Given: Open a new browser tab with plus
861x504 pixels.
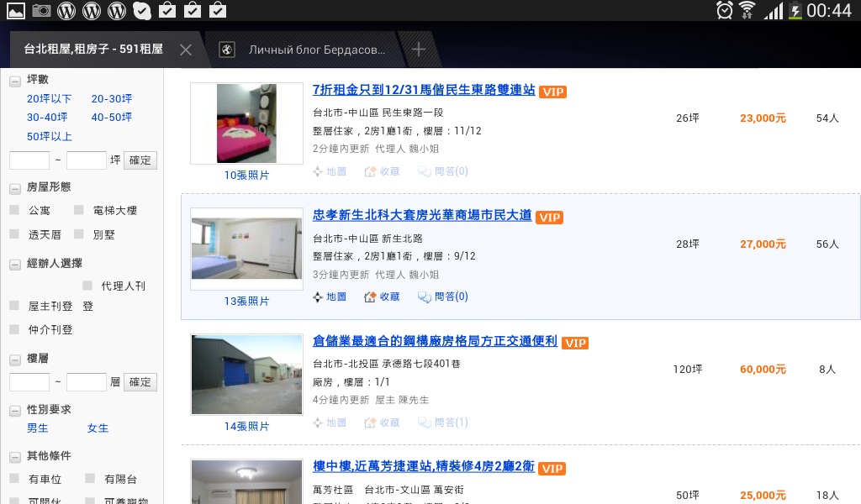Looking at the screenshot, I should [419, 50].
